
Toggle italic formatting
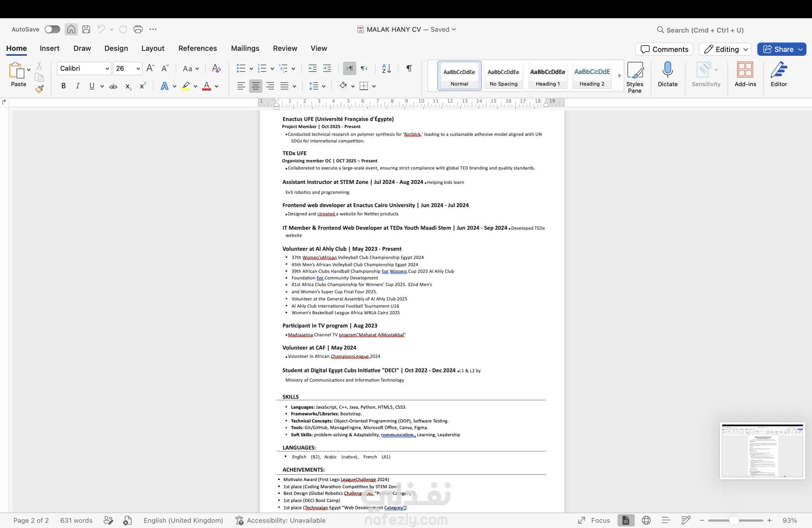tap(78, 86)
